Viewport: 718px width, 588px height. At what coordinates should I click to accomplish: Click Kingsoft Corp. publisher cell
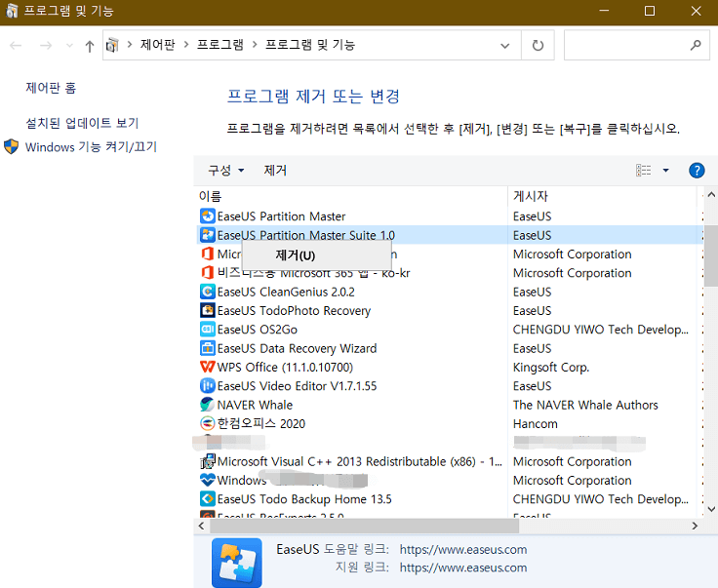[551, 367]
